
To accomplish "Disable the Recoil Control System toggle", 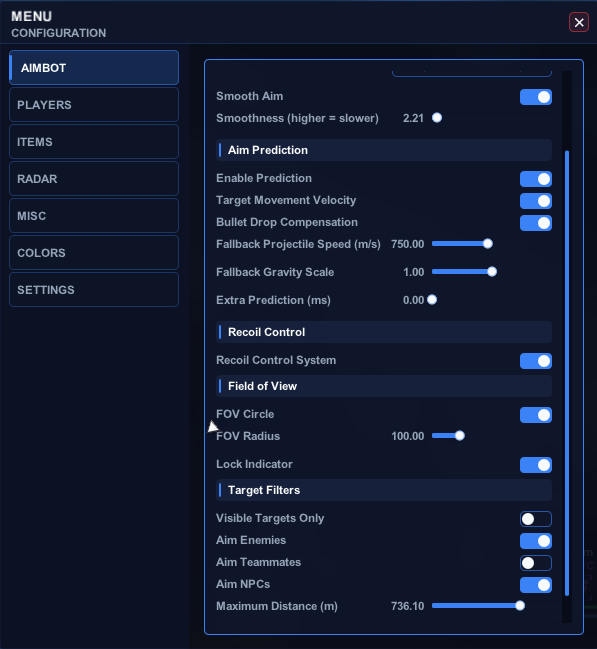I will tap(536, 361).
